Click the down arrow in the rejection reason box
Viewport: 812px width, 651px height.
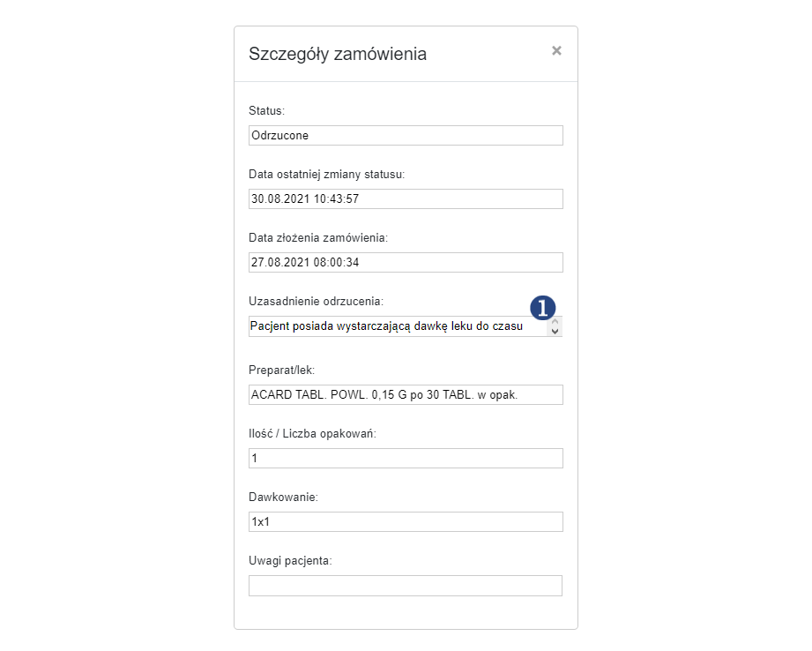click(x=555, y=331)
